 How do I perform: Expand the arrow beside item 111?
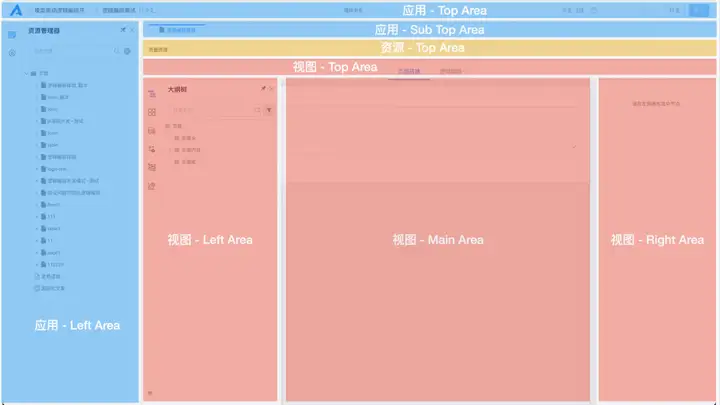pyautogui.click(x=37, y=217)
